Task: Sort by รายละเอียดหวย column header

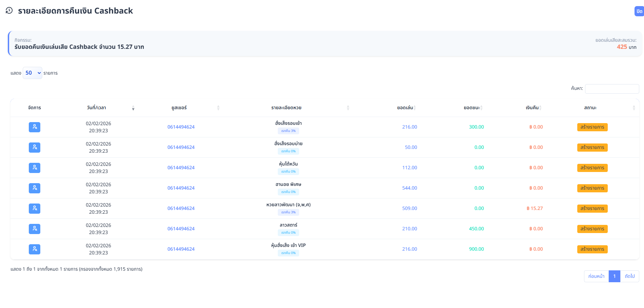Action: tap(286, 108)
